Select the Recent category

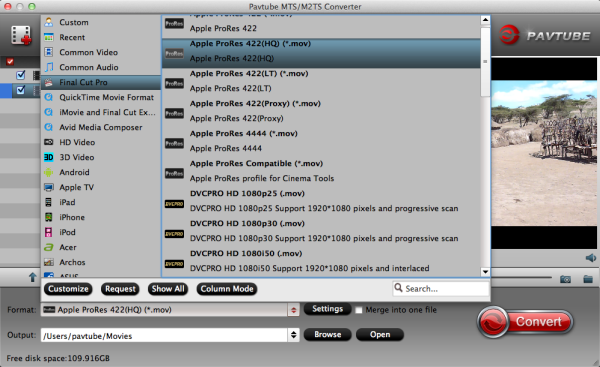101,37
